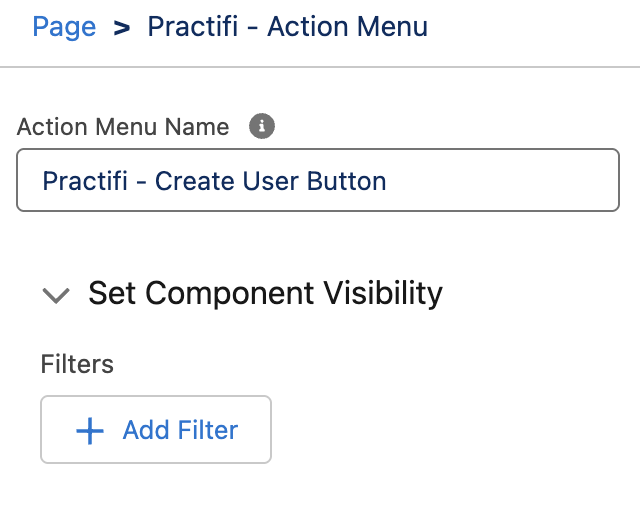The height and width of the screenshot is (520, 640).
Task: Click the Set Component Visibility heading
Action: pos(265,293)
